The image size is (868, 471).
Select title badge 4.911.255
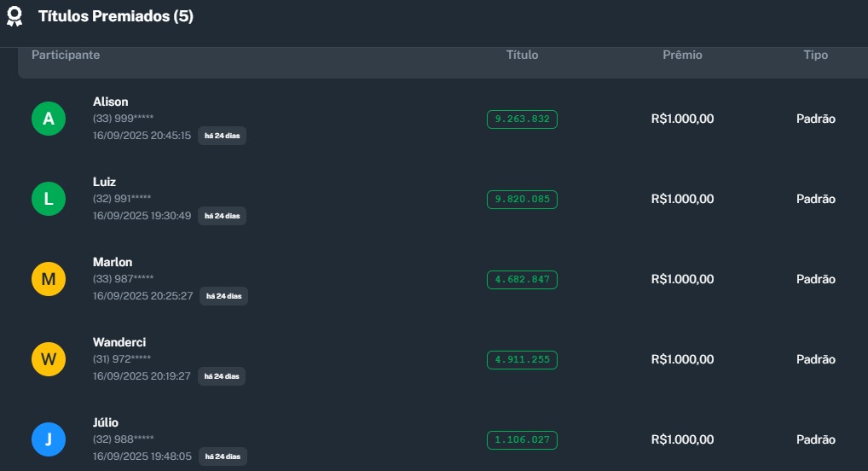tap(522, 360)
